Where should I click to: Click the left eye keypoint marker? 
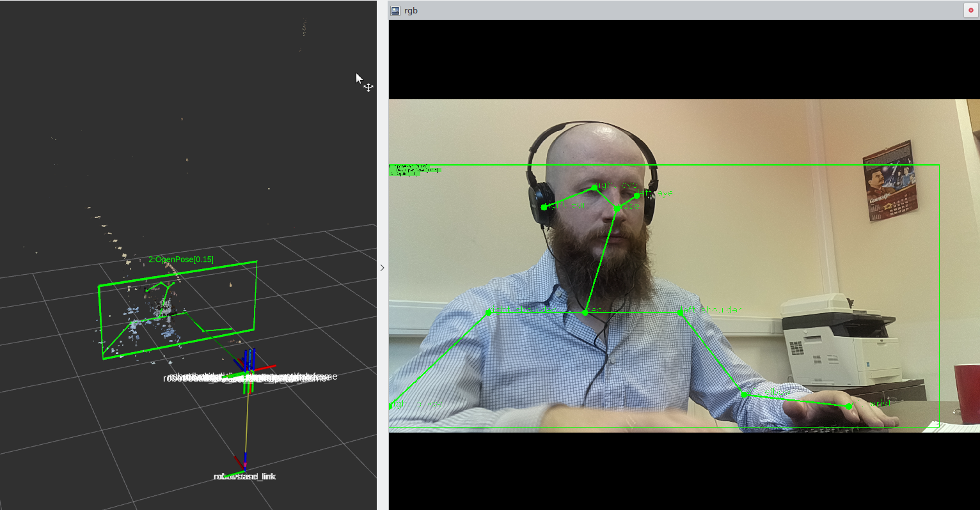pyautogui.click(x=636, y=195)
